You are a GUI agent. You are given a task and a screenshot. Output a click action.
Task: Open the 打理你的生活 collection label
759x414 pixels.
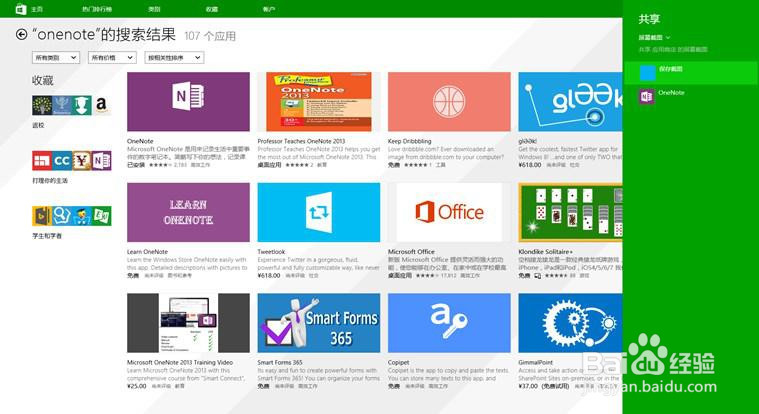pyautogui.click(x=50, y=181)
